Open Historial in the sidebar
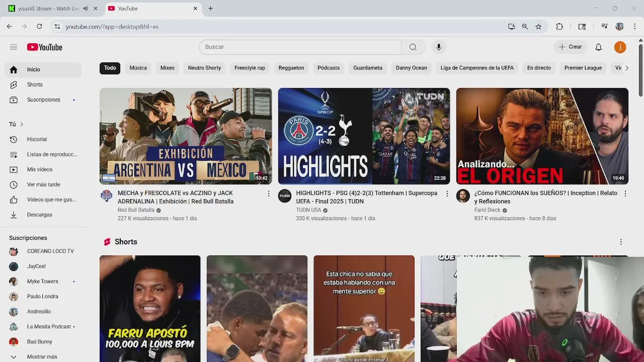This screenshot has height=362, width=644. pyautogui.click(x=43, y=139)
